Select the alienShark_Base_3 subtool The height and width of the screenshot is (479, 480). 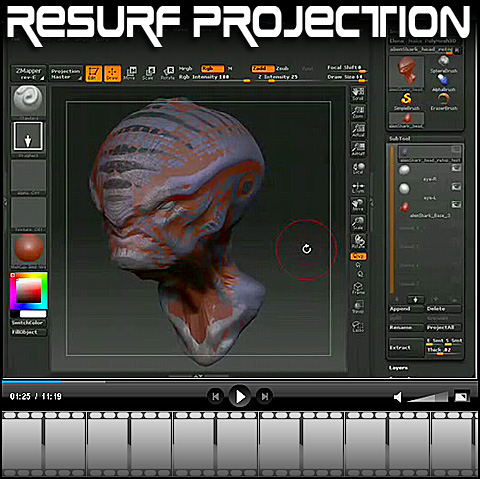pos(429,210)
